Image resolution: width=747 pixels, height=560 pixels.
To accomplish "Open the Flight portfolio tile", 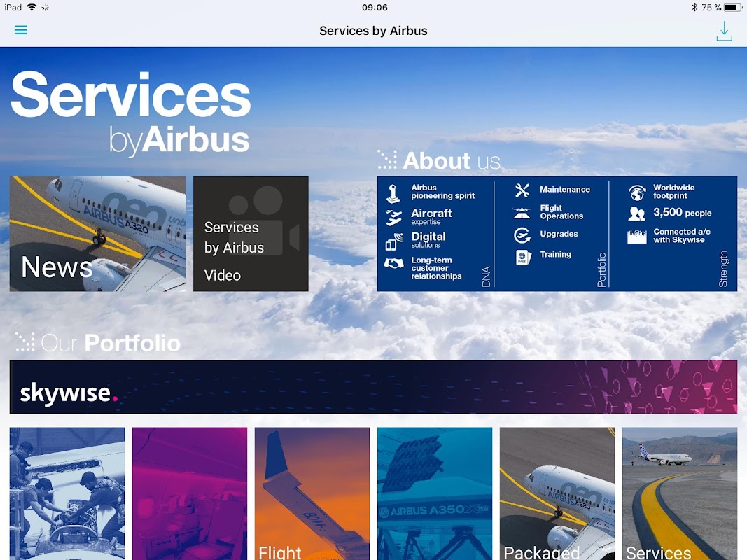I will (x=312, y=493).
